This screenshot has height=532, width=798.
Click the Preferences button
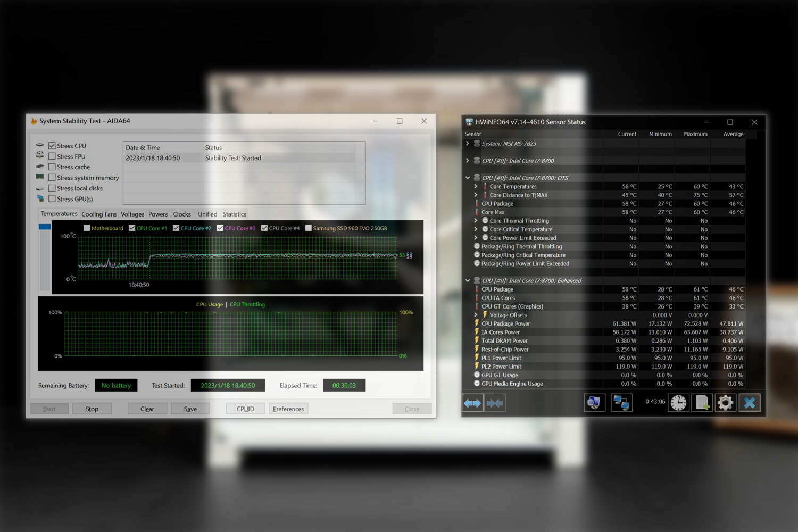tap(288, 409)
